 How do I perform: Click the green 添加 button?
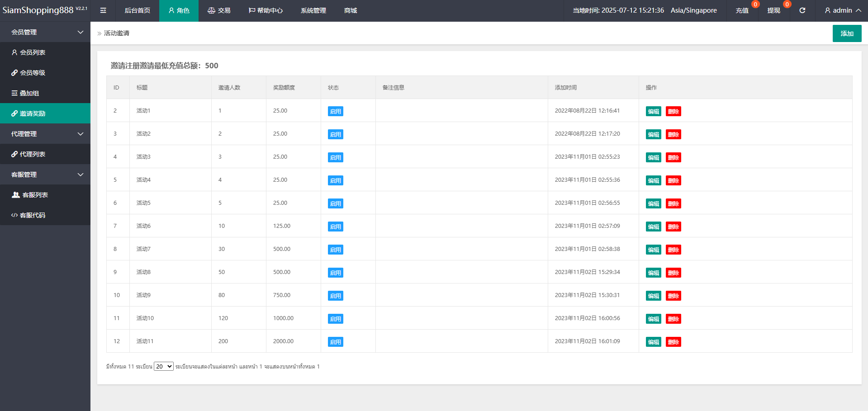(x=847, y=33)
